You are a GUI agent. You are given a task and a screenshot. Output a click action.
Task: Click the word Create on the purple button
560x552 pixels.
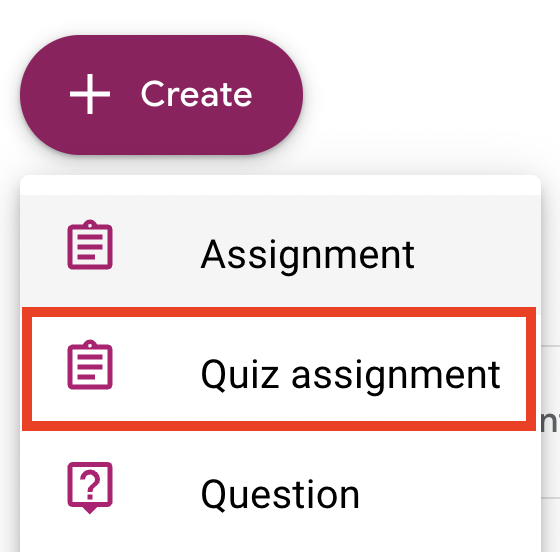197,94
